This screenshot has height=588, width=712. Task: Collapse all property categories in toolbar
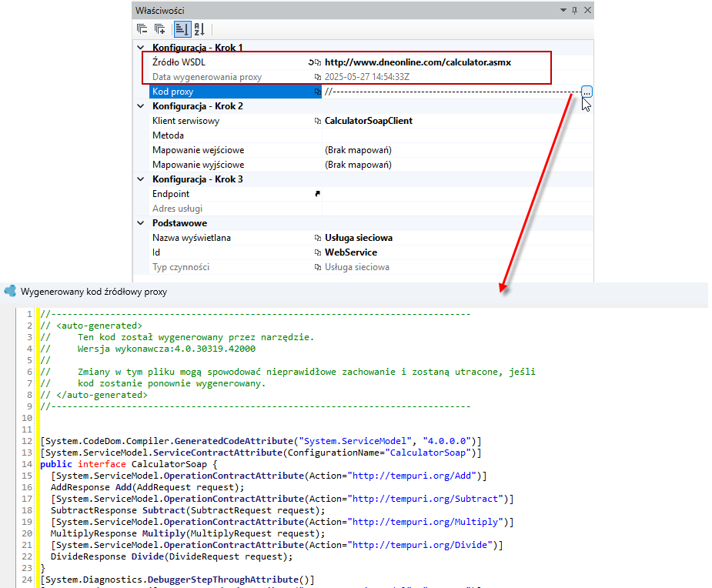tap(142, 29)
